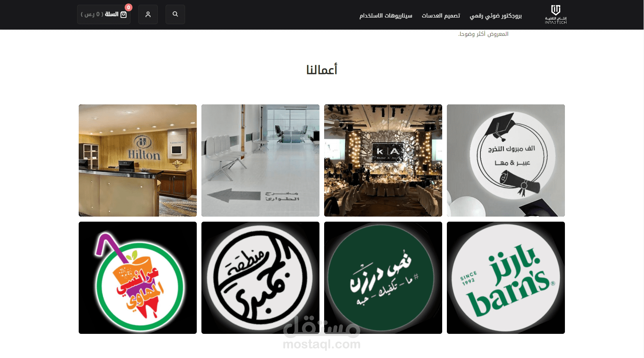View the Hilton reception projection image
Viewport: 644px width, 358px height.
pyautogui.click(x=138, y=160)
